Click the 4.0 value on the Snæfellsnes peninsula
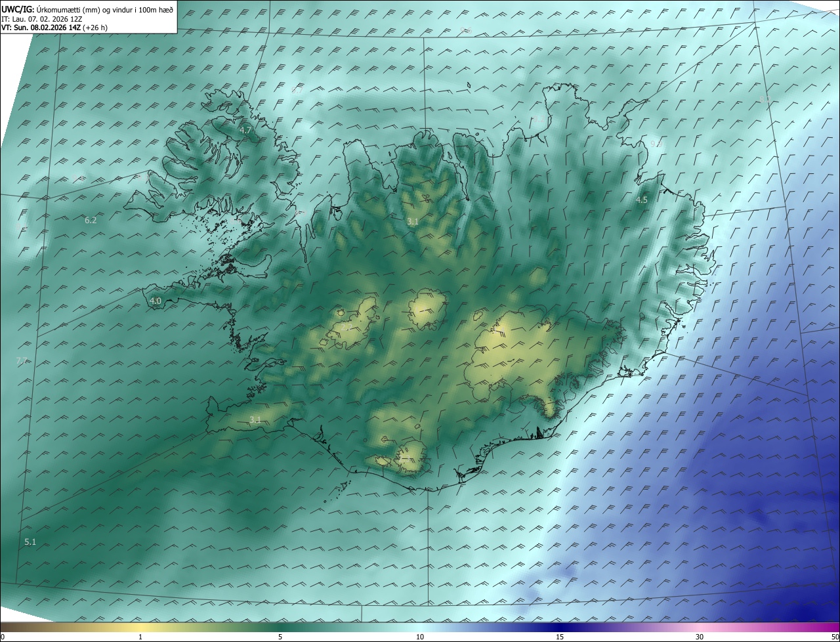This screenshot has height=642, width=840. pos(156,301)
